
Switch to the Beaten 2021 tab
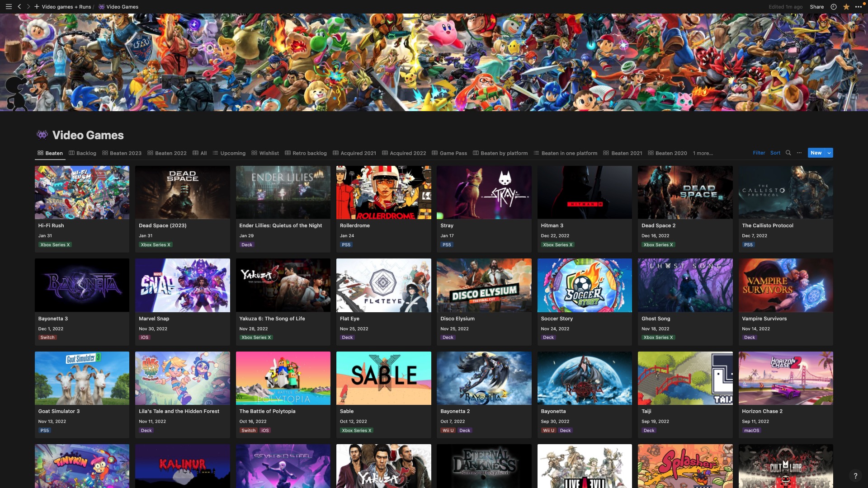tap(623, 153)
